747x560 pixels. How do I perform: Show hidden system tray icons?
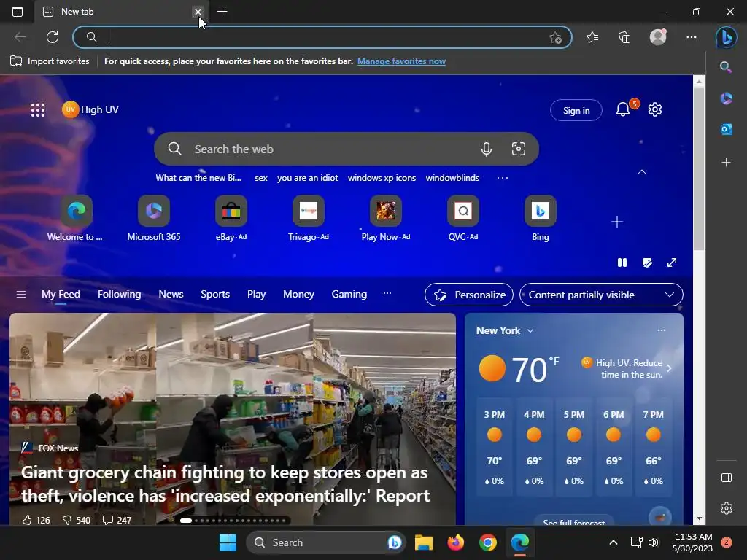click(614, 542)
